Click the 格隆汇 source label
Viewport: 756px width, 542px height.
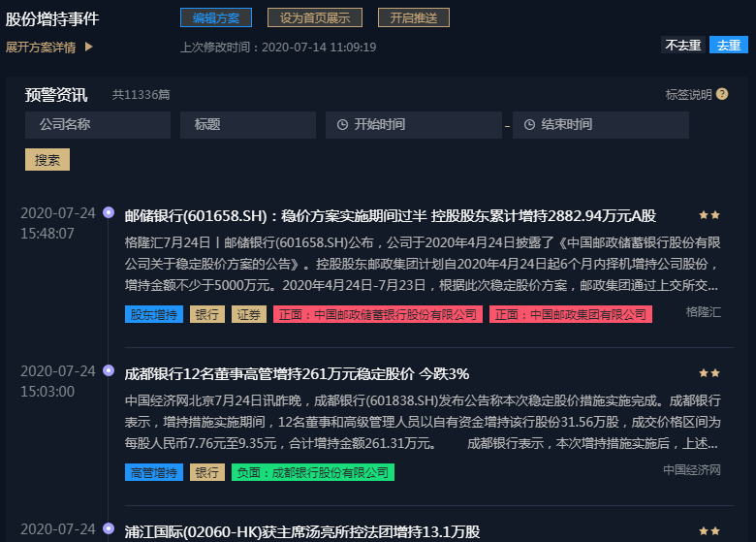(x=704, y=312)
